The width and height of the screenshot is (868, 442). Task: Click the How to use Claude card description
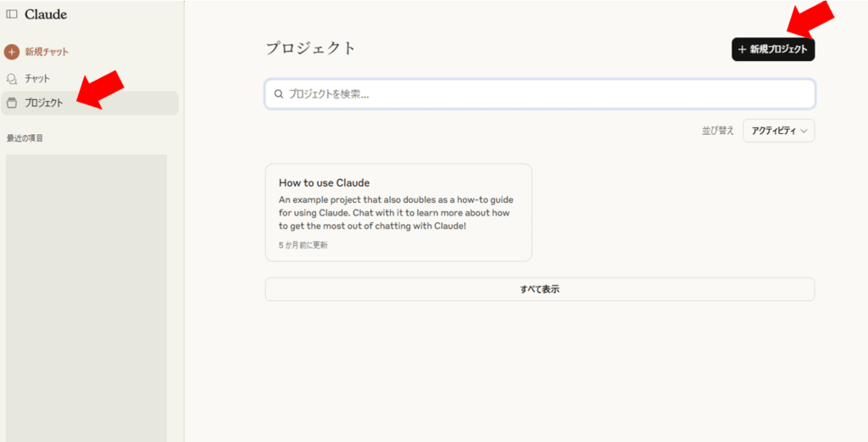point(395,213)
